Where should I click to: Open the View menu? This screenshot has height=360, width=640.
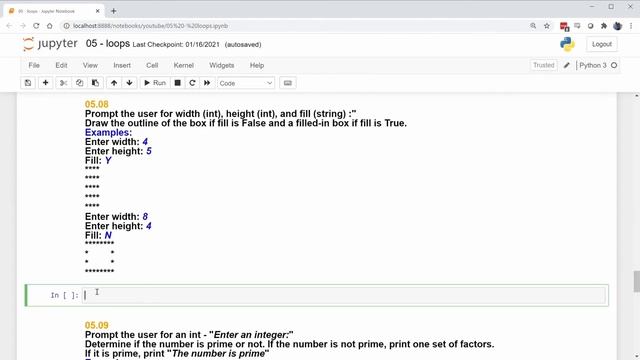(90, 65)
